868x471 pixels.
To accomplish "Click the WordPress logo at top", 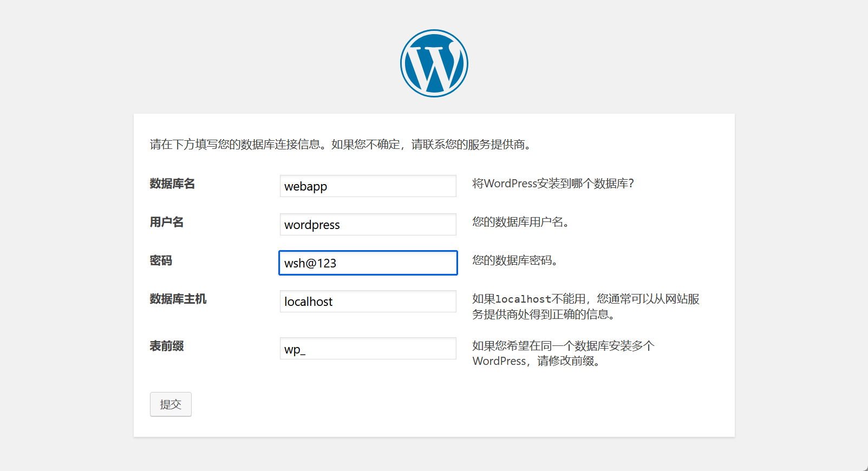I will (434, 63).
